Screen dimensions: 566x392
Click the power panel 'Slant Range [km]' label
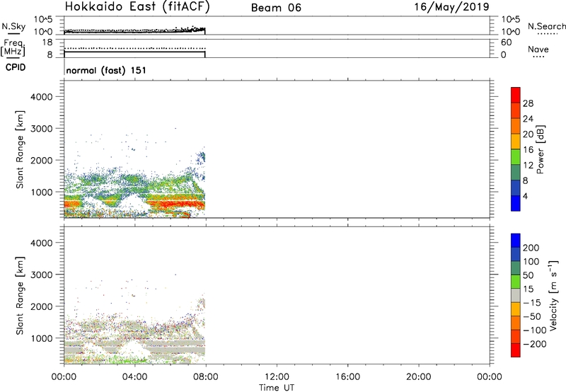(20, 149)
